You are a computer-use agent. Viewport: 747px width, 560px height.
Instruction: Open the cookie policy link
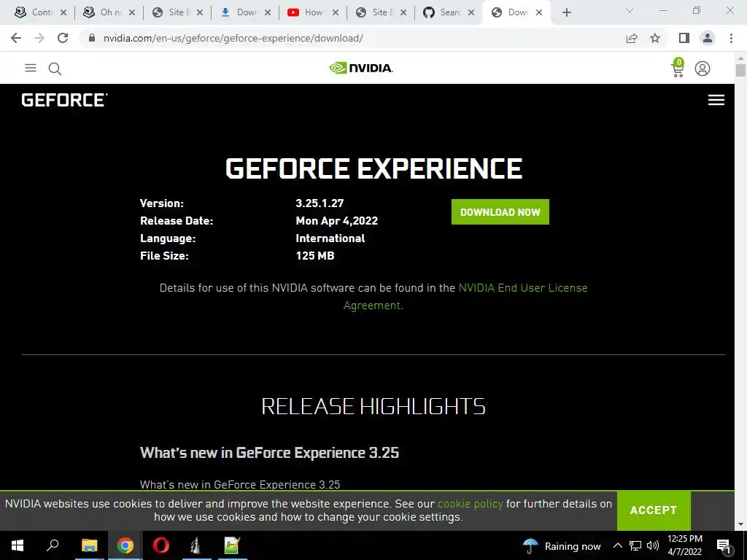pyautogui.click(x=471, y=504)
